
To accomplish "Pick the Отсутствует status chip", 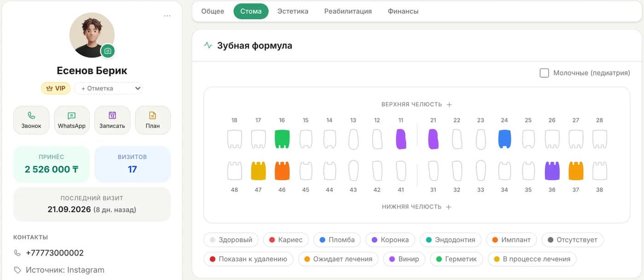I will pos(573,240).
